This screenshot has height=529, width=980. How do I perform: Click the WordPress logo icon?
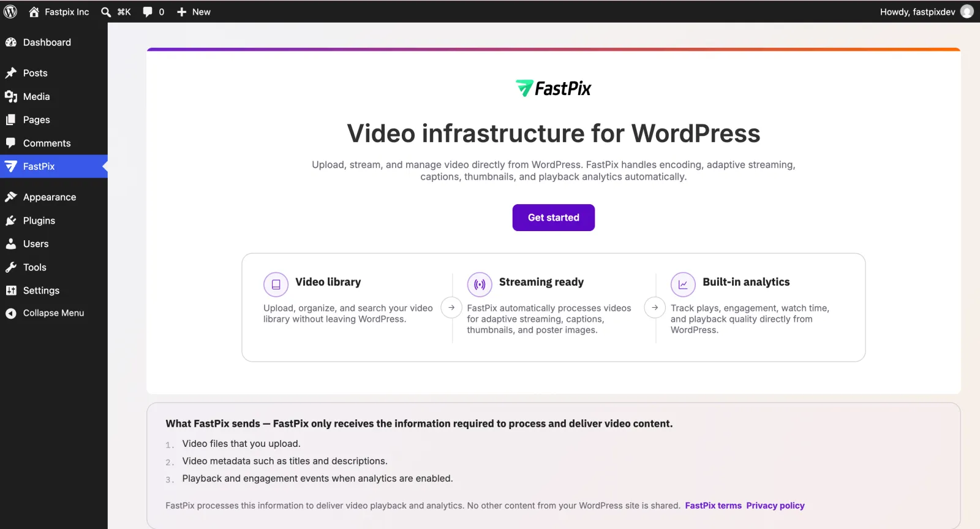10,12
